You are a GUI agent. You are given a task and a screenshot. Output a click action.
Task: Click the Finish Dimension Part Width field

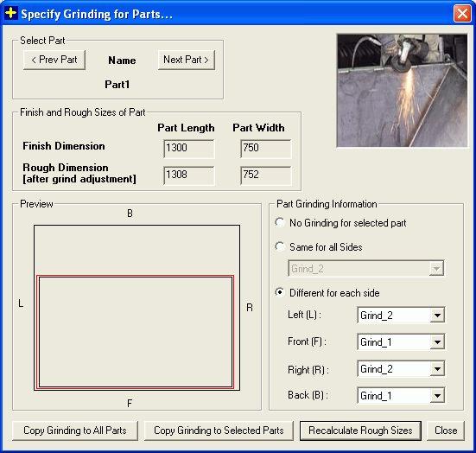point(265,149)
